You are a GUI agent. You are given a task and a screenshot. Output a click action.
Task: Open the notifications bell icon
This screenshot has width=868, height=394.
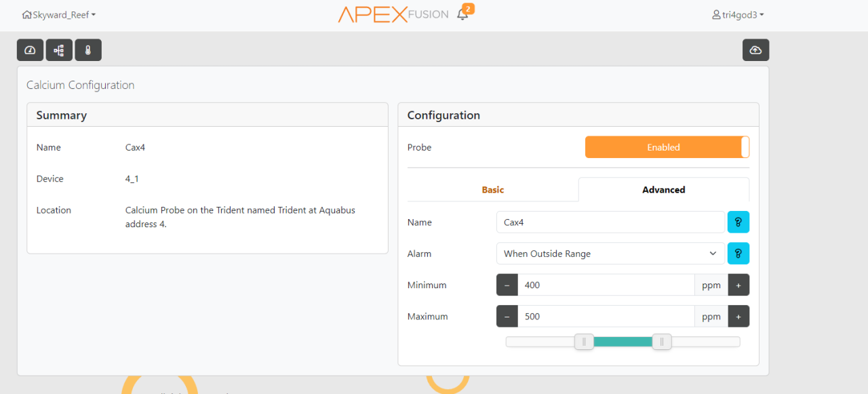coord(462,14)
